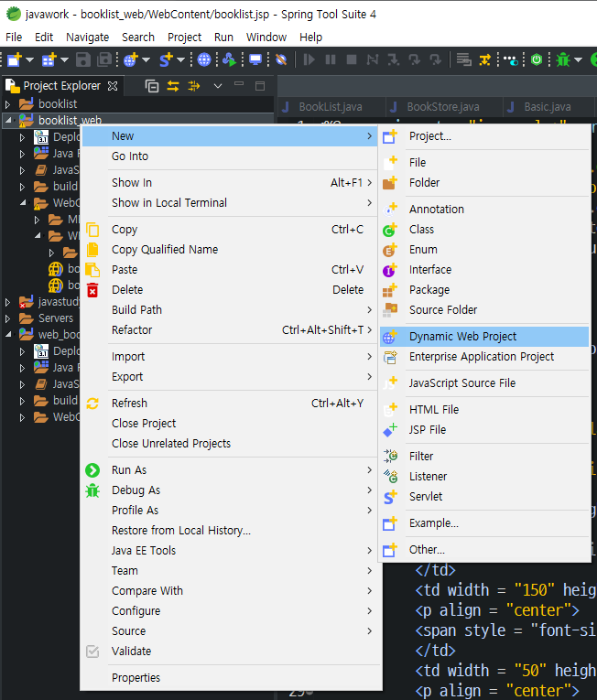
Task: Click the Save toolbar icon
Action: pyautogui.click(x=83, y=59)
